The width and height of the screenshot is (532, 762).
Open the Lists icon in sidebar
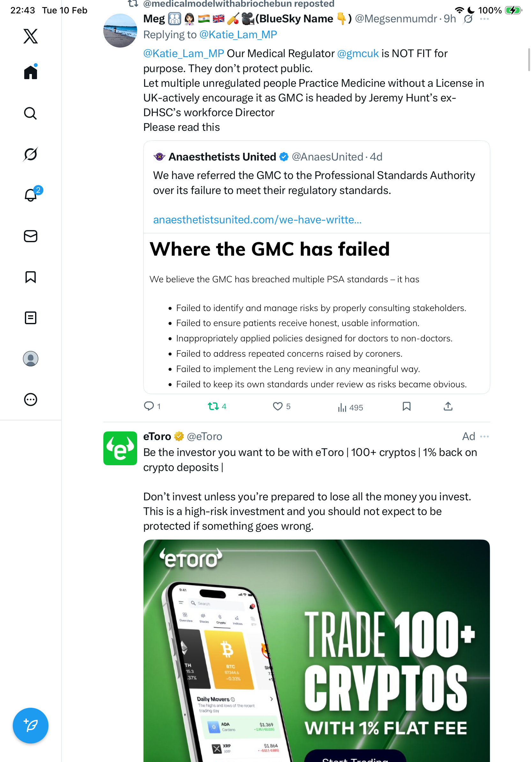click(x=31, y=318)
